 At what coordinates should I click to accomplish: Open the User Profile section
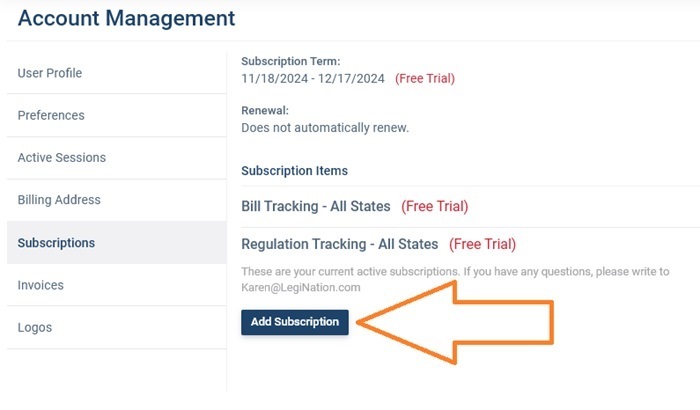tap(50, 73)
